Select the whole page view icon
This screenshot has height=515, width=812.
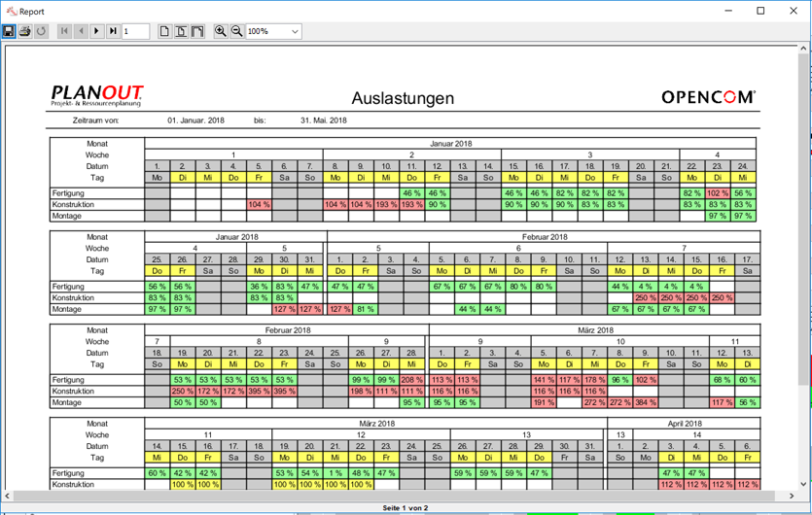(164, 31)
